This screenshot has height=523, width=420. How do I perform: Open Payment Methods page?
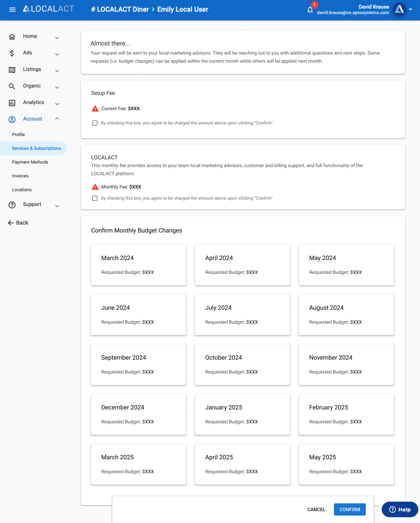pyautogui.click(x=30, y=162)
